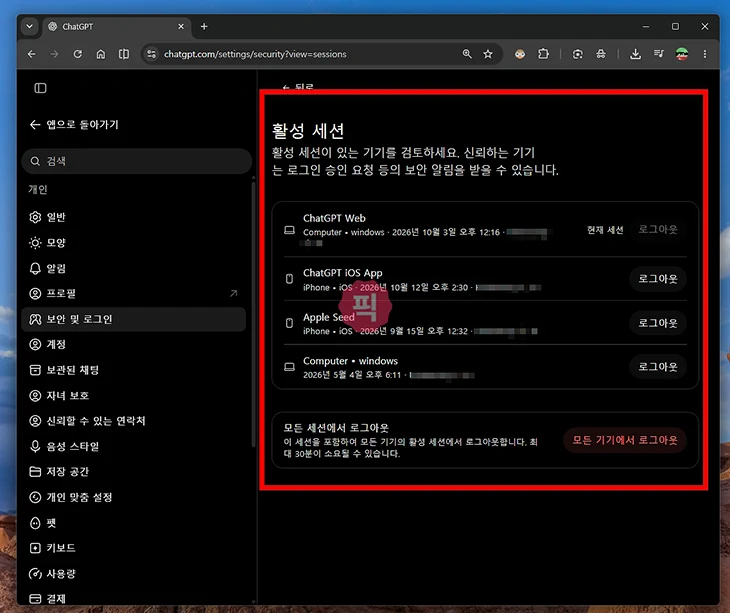
Task: Click laptop icon for Computer windows row
Action: (x=290, y=367)
